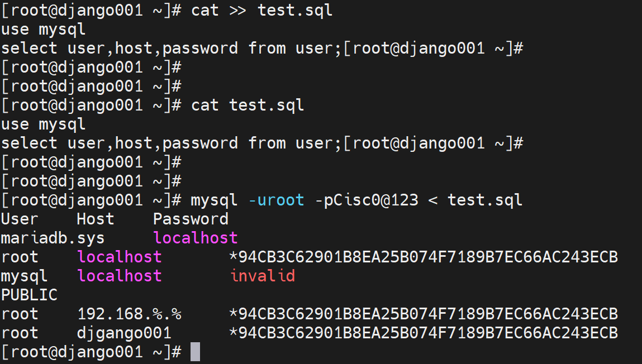Click the "mysql" user in the results table

point(24,276)
